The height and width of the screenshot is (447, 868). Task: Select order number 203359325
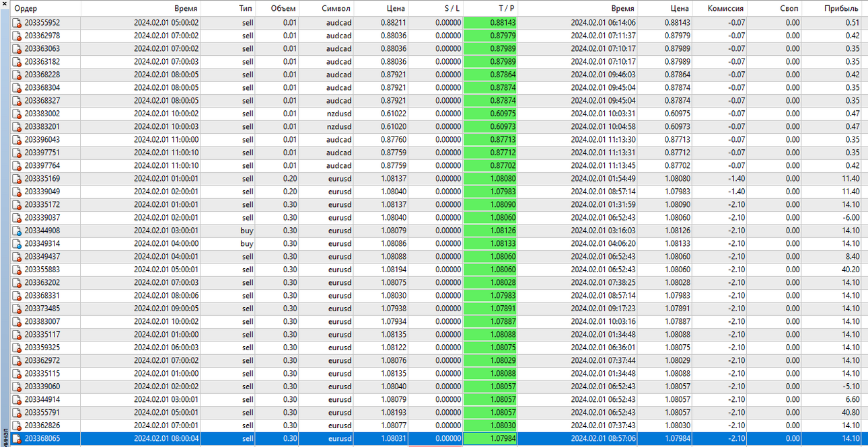(x=42, y=348)
